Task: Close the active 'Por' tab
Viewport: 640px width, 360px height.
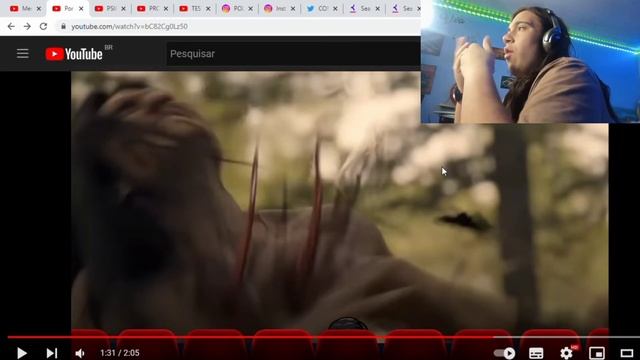Action: click(81, 9)
